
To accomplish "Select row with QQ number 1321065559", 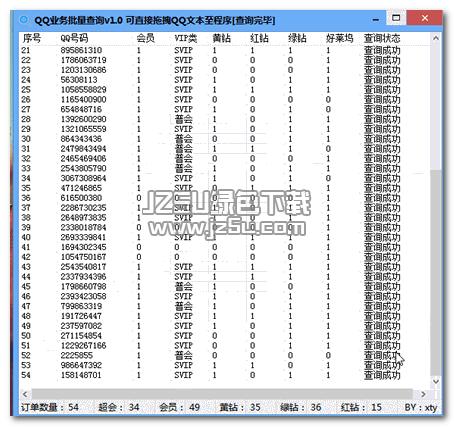I will coord(211,129).
